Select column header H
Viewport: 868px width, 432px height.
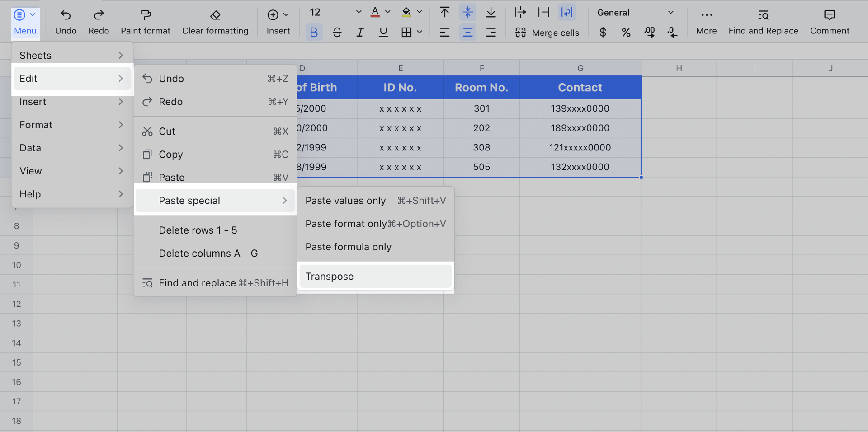point(679,68)
